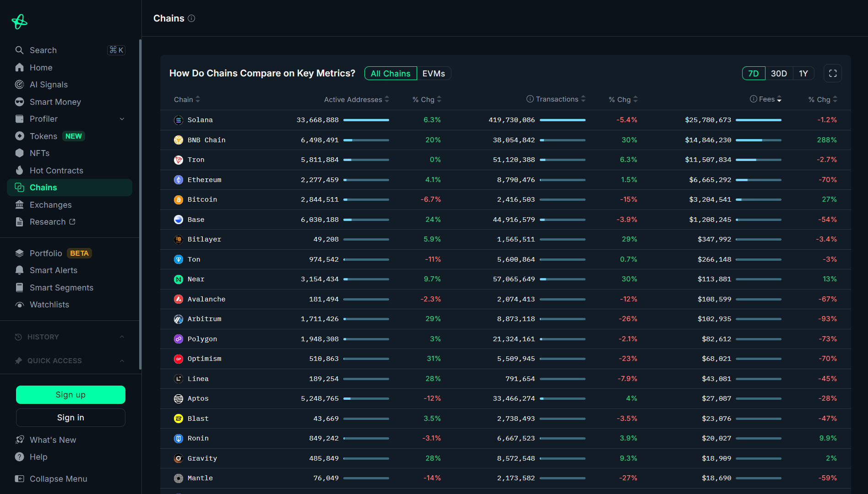Switch to the EVMs filter
Screen dimensions: 868x494
coord(434,73)
